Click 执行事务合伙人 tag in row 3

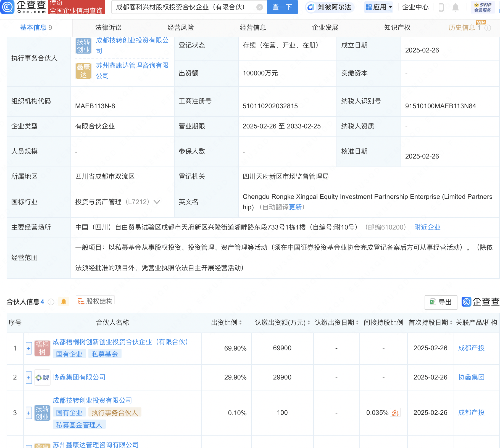click(115, 413)
